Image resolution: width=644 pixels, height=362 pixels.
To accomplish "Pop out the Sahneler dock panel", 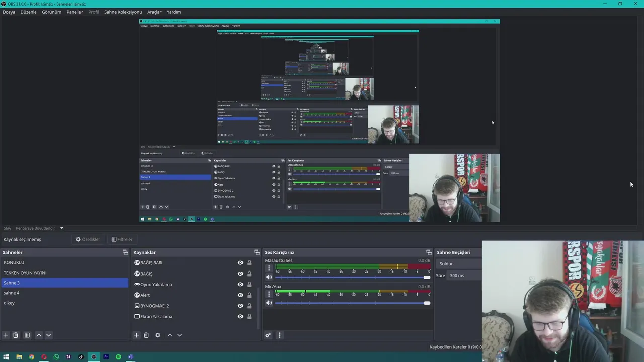I will click(x=125, y=252).
